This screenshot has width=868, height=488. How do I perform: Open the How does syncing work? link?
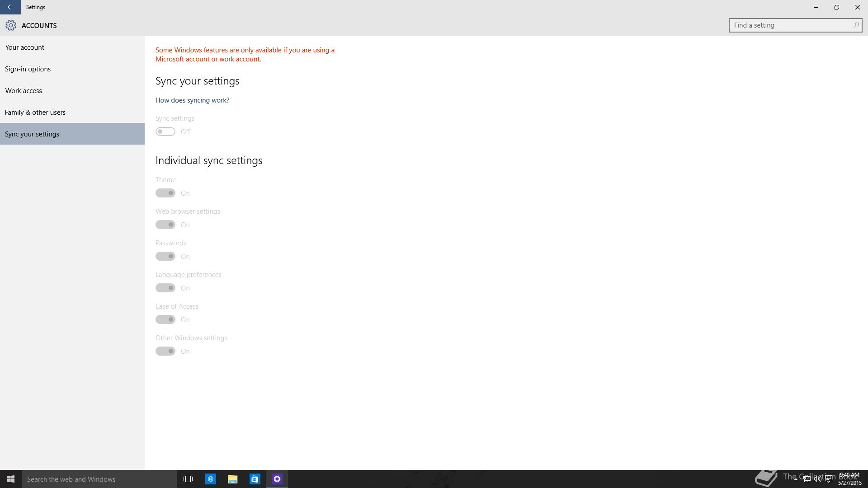tap(192, 100)
